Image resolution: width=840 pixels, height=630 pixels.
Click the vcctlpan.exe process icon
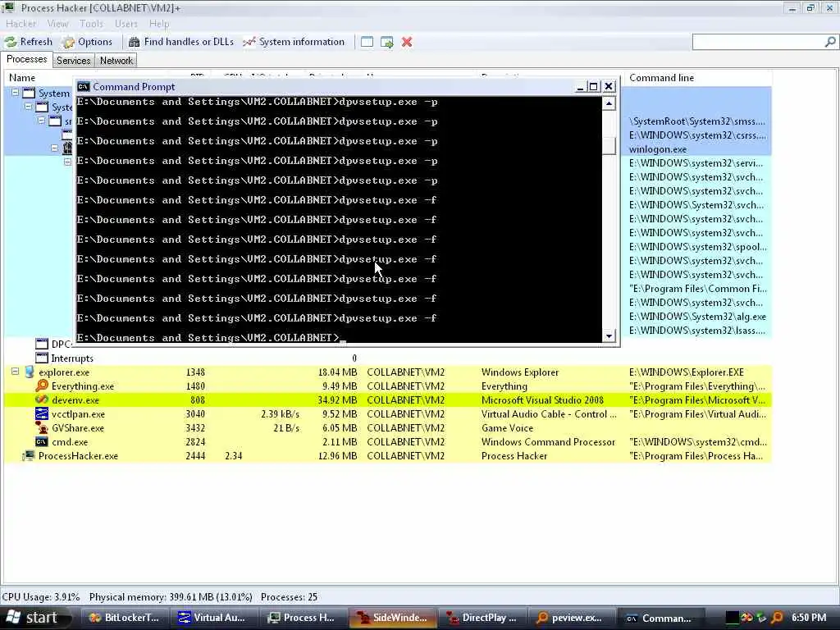[42, 413]
